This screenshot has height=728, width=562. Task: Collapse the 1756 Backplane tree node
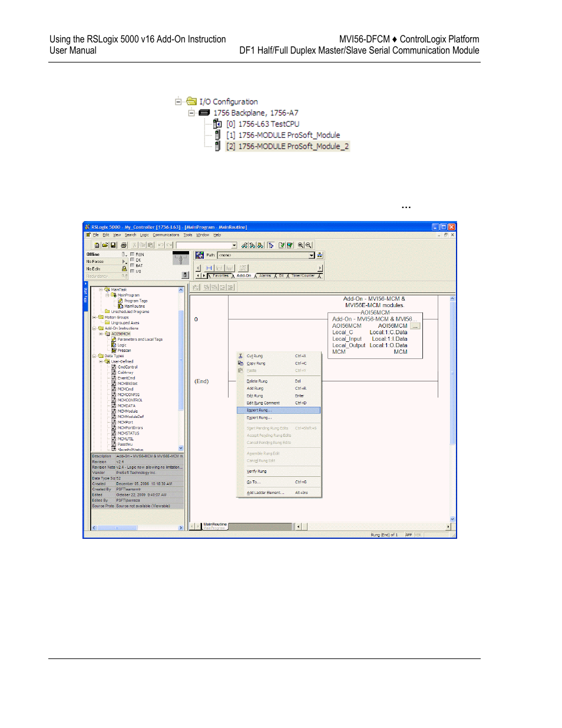(x=191, y=113)
